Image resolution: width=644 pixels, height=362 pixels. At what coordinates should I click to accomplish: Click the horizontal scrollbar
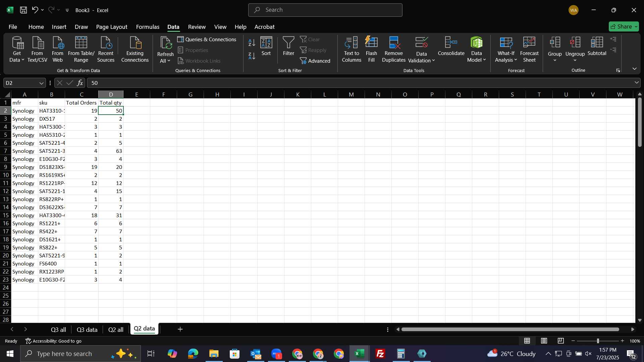pyautogui.click(x=510, y=329)
